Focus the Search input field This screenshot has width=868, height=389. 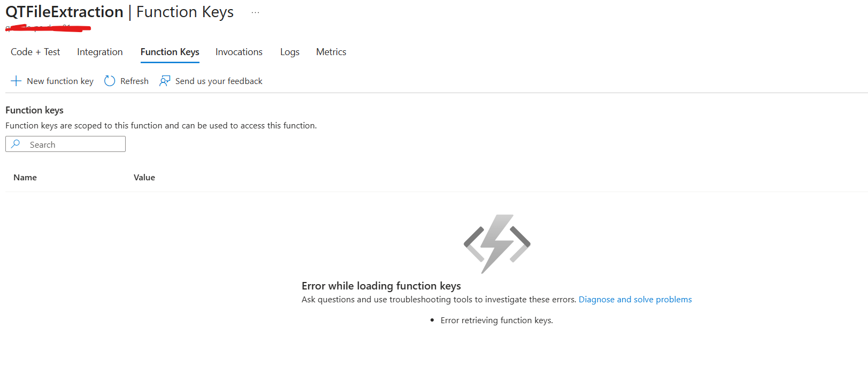pos(65,144)
